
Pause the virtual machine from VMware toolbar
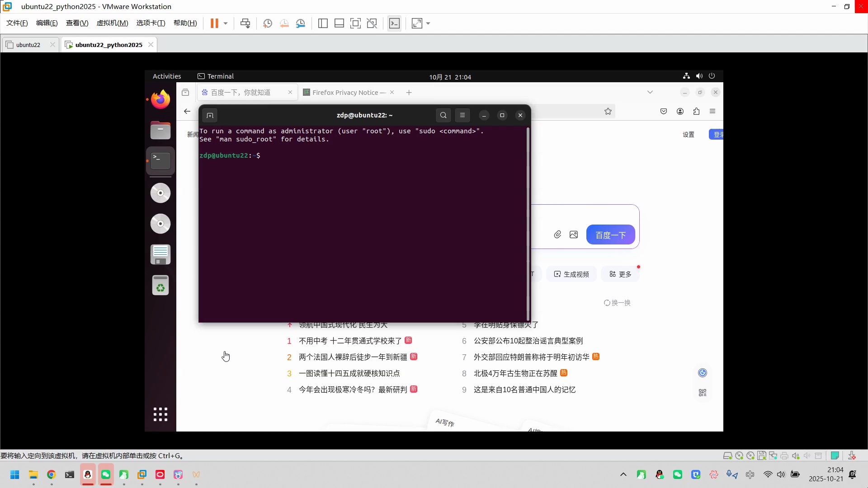click(x=214, y=23)
